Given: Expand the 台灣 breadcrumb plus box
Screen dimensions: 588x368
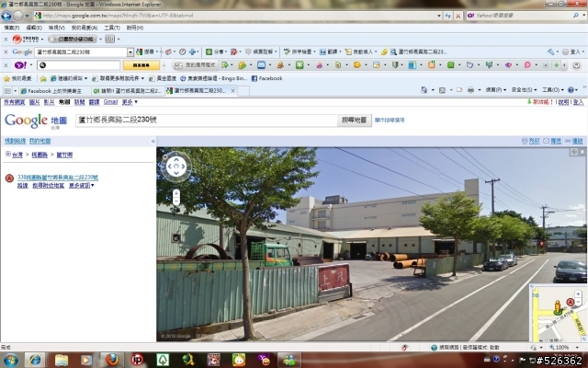Looking at the screenshot, I should pyautogui.click(x=8, y=154).
